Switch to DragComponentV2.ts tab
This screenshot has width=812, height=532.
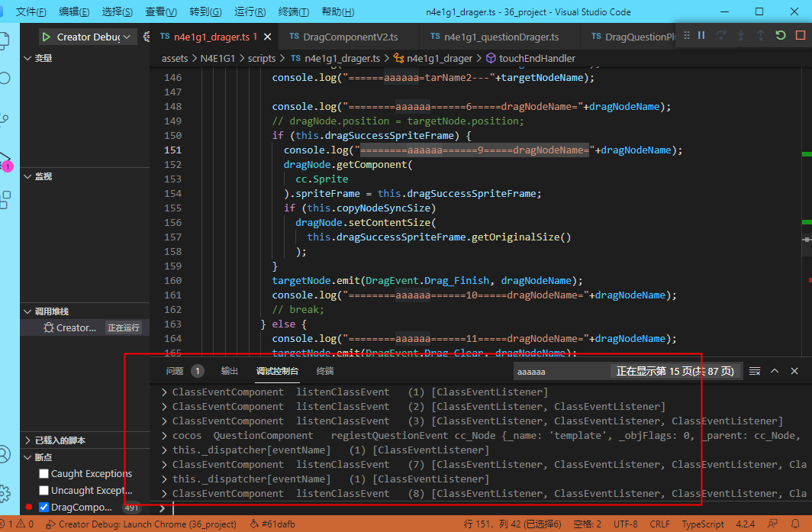tap(350, 37)
